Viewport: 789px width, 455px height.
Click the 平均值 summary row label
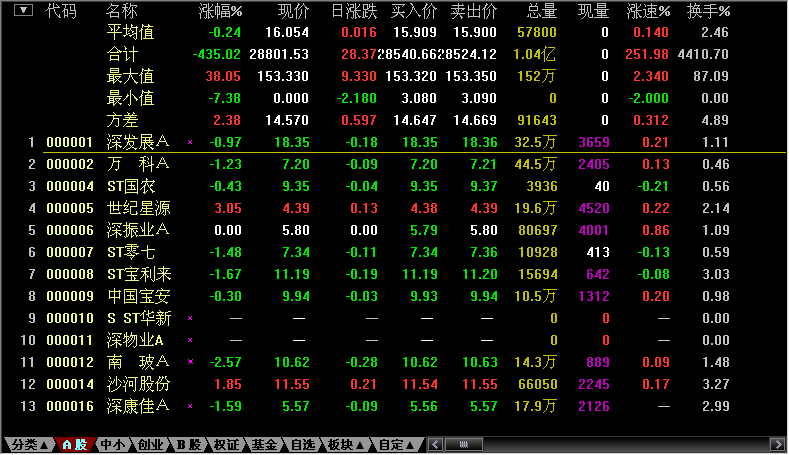130,32
